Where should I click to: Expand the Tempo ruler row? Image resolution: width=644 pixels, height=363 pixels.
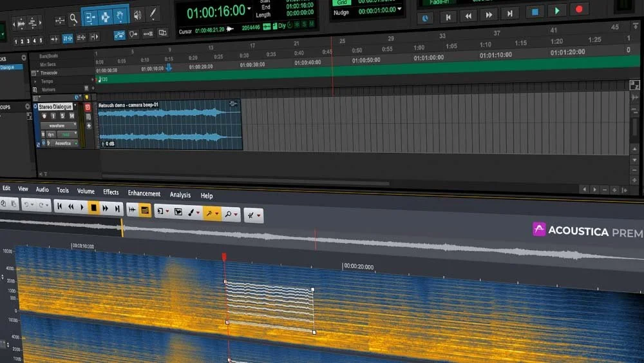coord(35,81)
